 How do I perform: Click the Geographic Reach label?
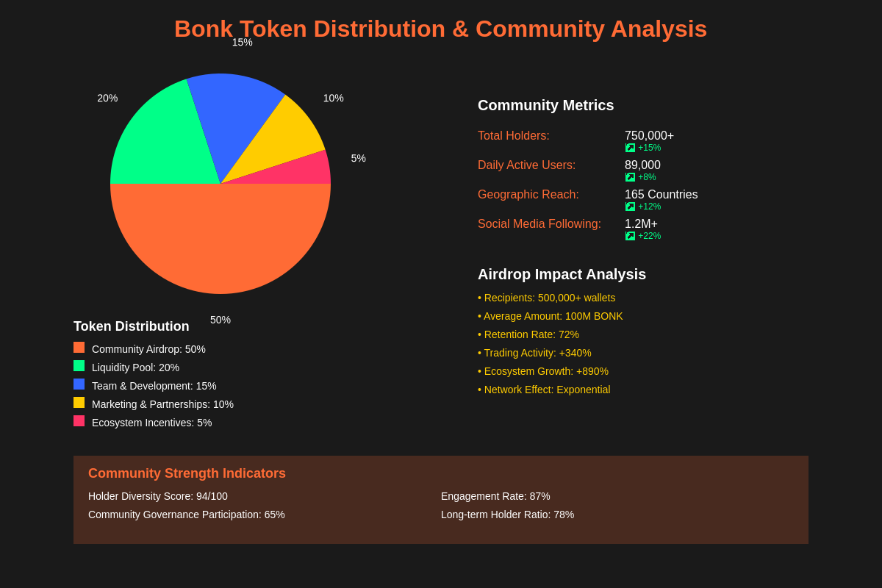(x=528, y=195)
